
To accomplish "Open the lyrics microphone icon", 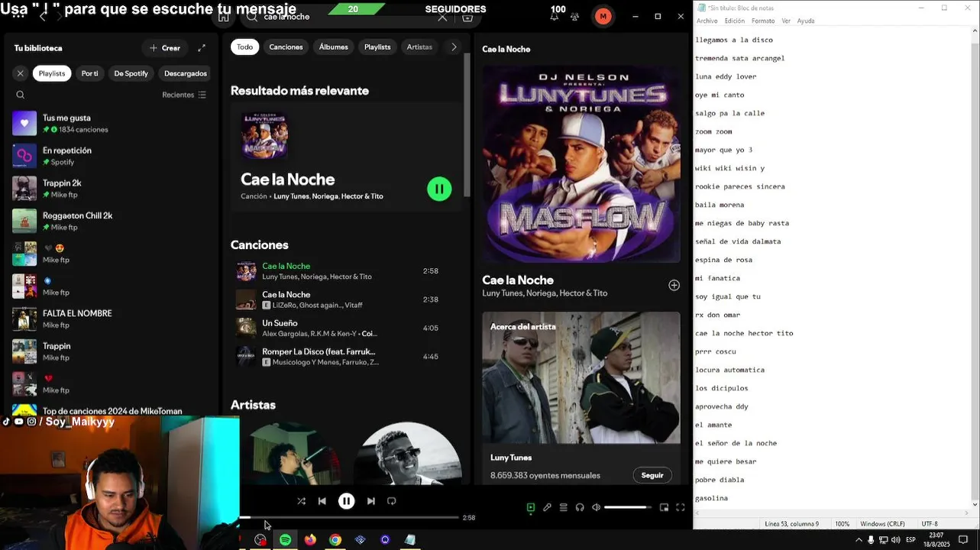I will tap(547, 507).
